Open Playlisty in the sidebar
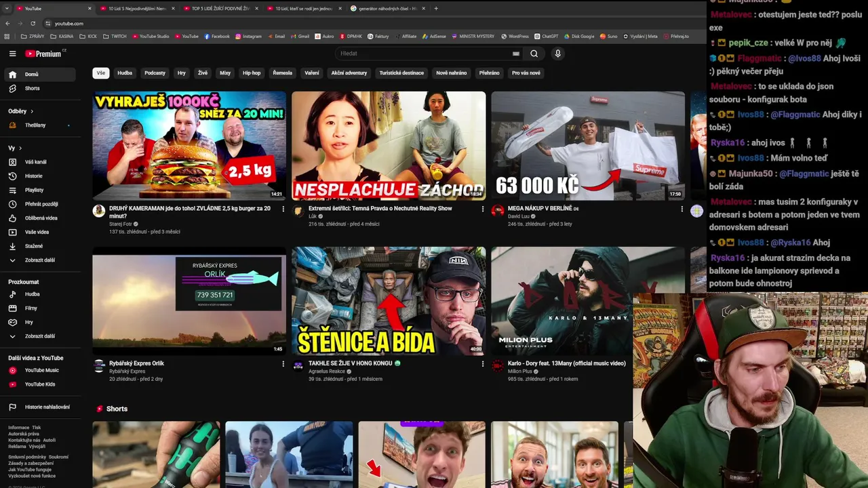This screenshot has height=488, width=868. pos(41,190)
